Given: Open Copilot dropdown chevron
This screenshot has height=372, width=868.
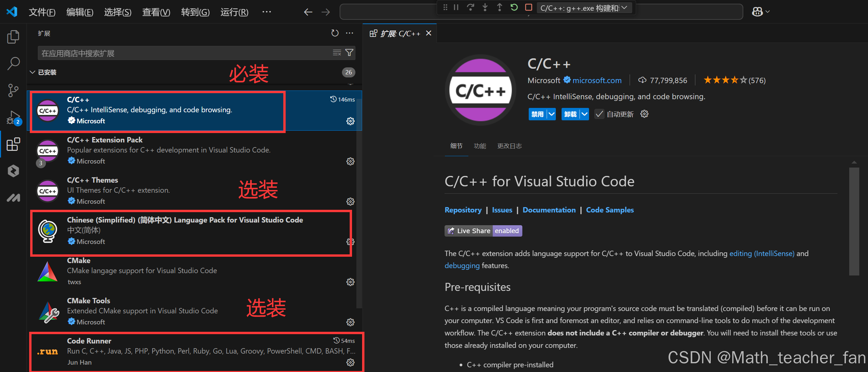Looking at the screenshot, I should click(x=767, y=12).
